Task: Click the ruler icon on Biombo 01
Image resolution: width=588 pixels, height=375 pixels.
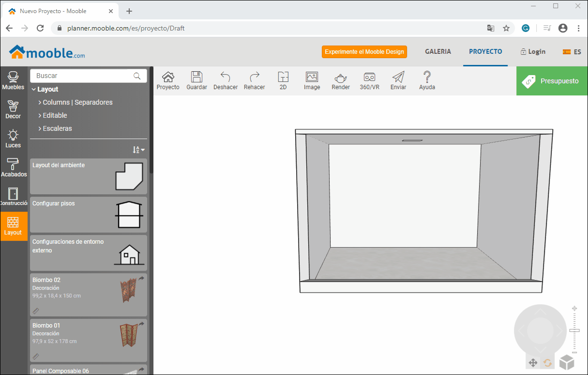Action: (x=36, y=356)
